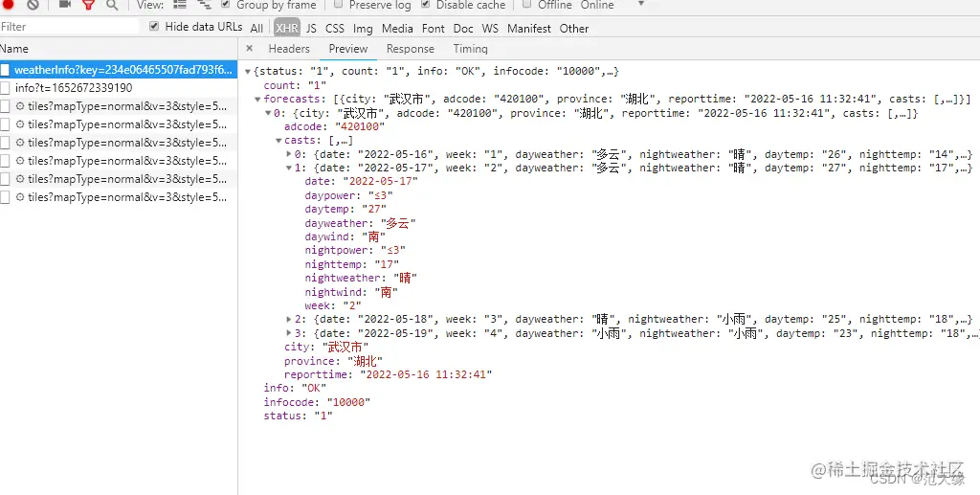This screenshot has width=980, height=495.
Task: Click the date: "2022-05-17" property
Action: pyautogui.click(x=361, y=181)
